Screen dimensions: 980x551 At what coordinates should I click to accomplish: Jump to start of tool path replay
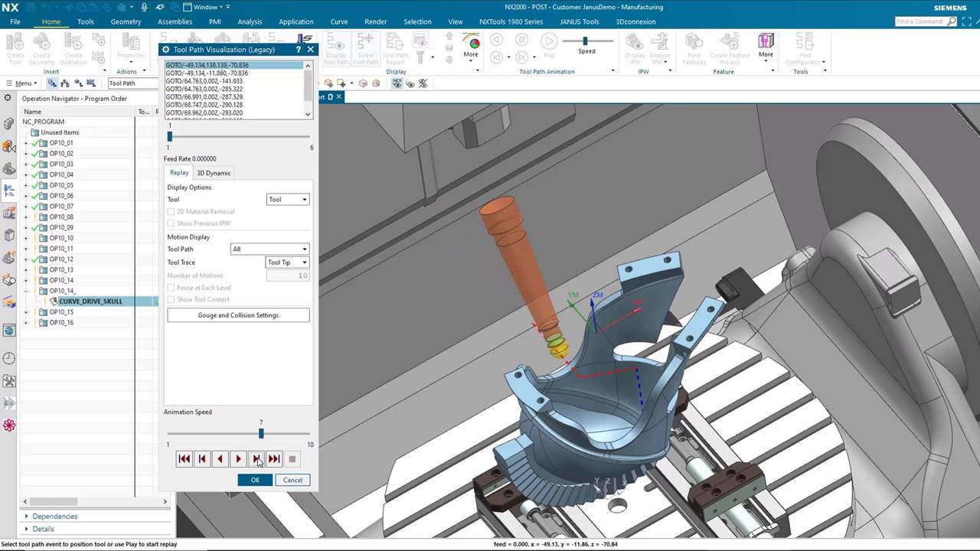coord(184,458)
